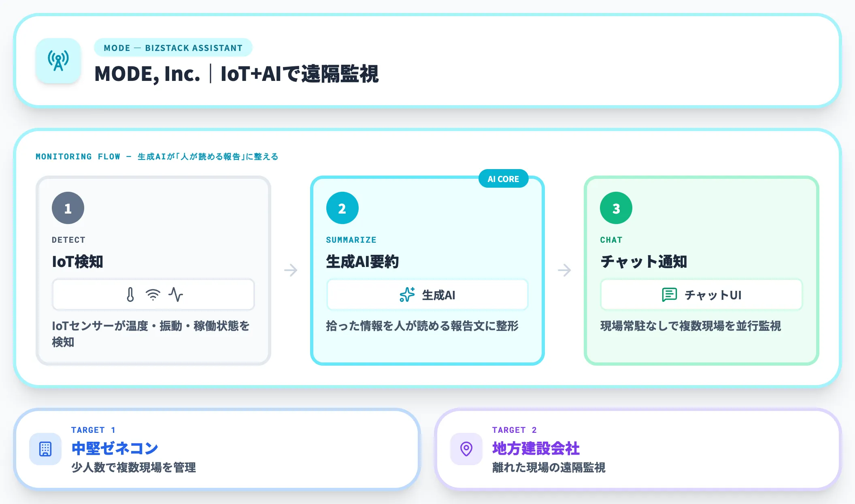Click the step 1 number circle
The height and width of the screenshot is (504, 855).
tap(68, 208)
